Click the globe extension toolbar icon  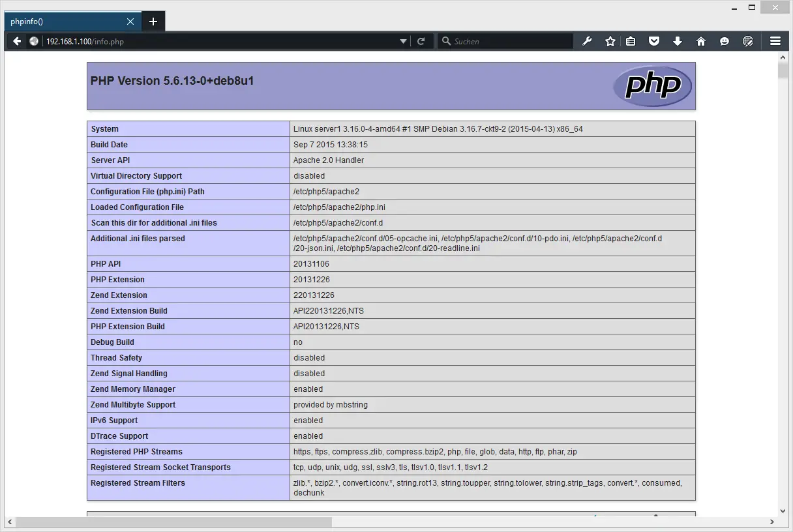click(x=748, y=41)
